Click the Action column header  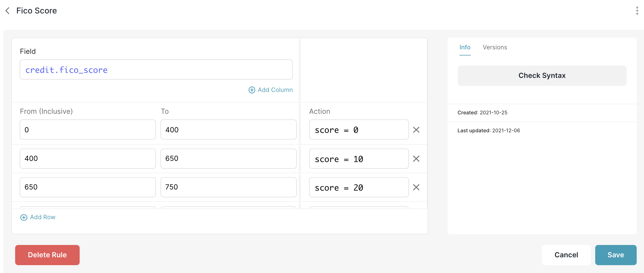pyautogui.click(x=319, y=112)
